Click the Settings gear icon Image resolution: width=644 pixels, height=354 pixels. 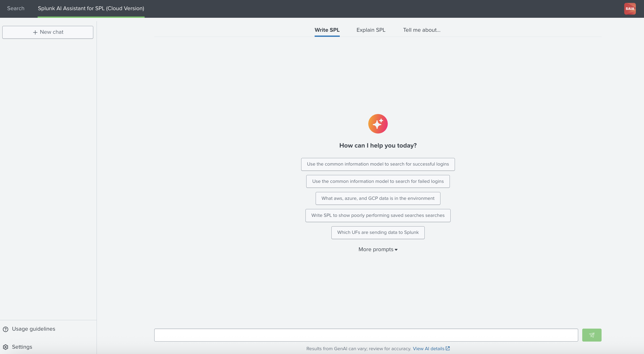pos(6,347)
